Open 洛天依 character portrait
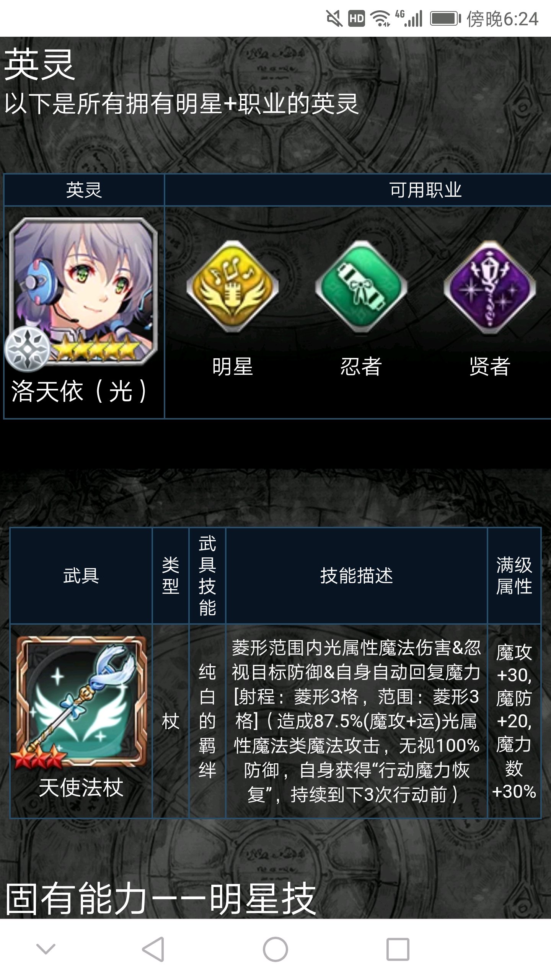The width and height of the screenshot is (551, 980). pos(83,291)
